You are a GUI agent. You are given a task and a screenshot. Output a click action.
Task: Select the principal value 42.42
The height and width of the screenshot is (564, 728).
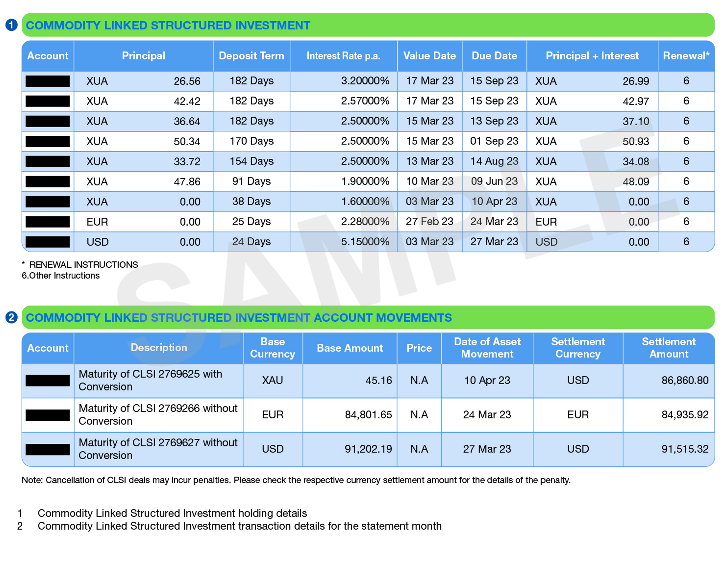[187, 101]
